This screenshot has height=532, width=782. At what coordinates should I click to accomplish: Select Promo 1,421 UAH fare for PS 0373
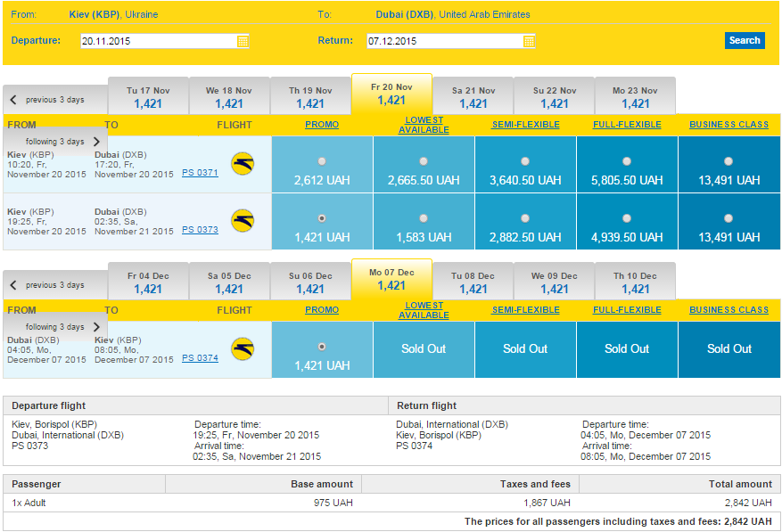tap(322, 218)
